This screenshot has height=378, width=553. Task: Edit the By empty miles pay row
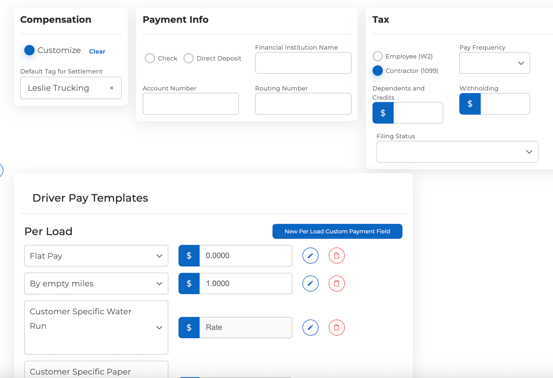click(310, 284)
